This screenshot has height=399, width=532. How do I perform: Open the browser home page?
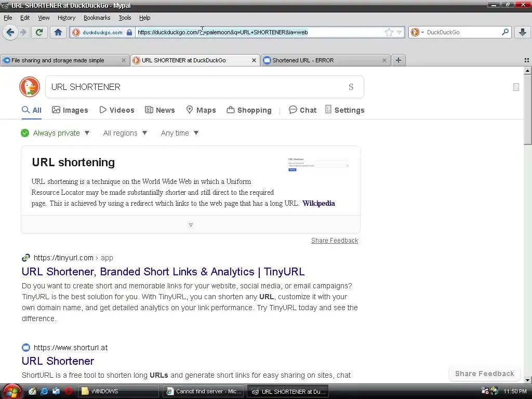coord(58,32)
